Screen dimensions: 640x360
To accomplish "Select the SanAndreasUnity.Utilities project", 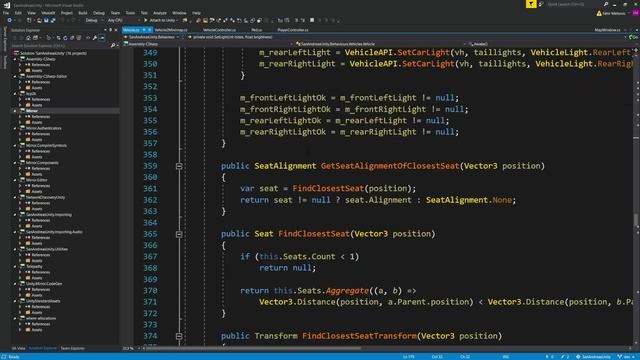I will [x=47, y=249].
